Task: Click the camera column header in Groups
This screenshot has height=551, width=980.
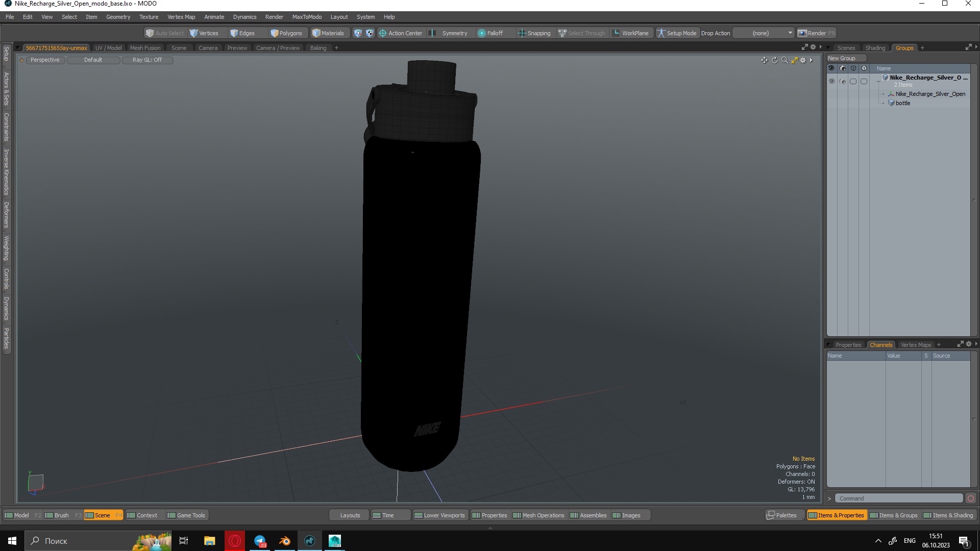Action: point(843,68)
